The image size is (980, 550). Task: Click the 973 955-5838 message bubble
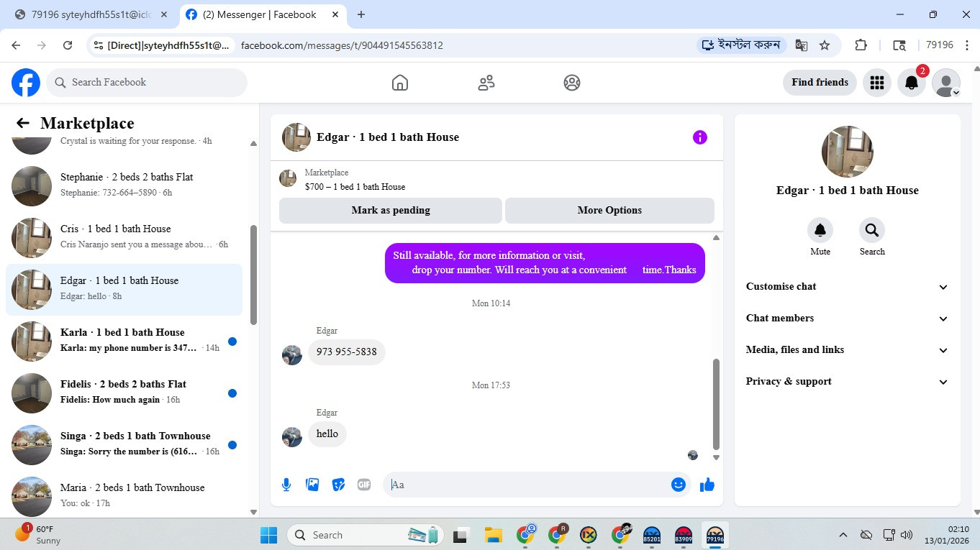click(x=347, y=352)
